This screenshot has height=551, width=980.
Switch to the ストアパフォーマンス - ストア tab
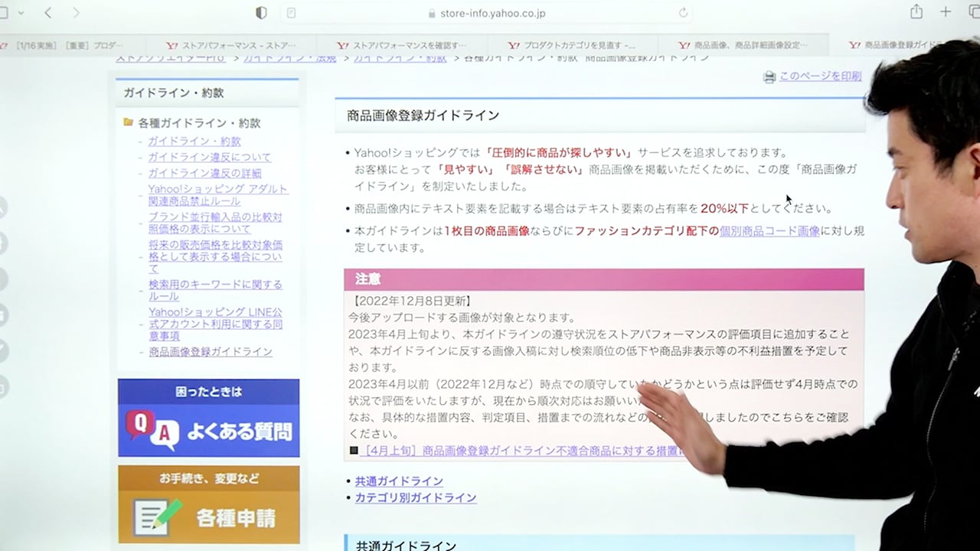[230, 45]
